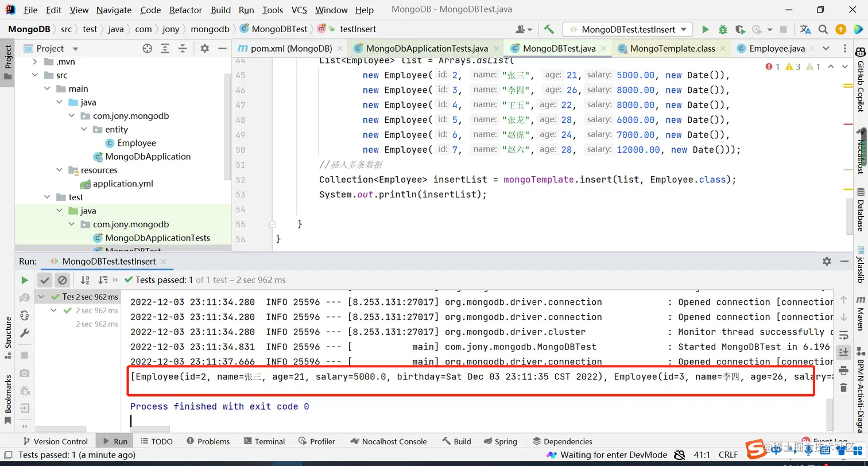Click Toggle auto-test icon in Run sidebar
The width and height of the screenshot is (868, 466).
(x=24, y=315)
